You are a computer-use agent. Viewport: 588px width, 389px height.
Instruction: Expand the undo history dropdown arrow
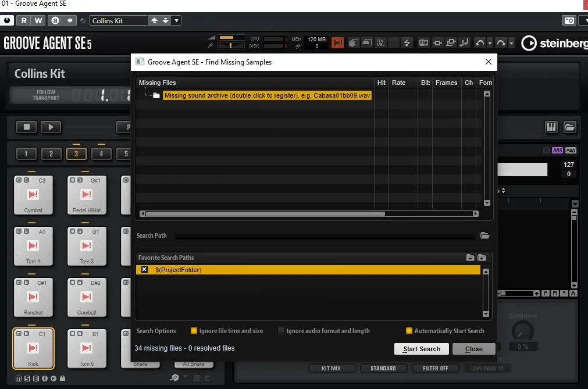[x=490, y=43]
